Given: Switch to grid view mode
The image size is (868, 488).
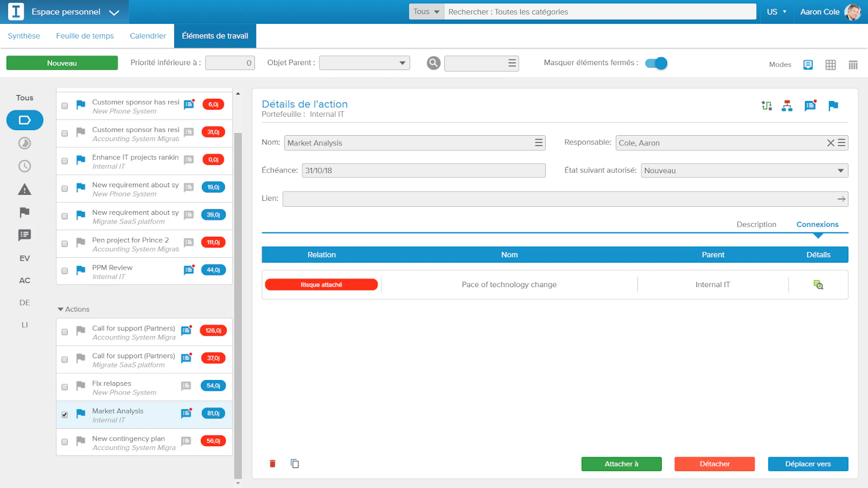Looking at the screenshot, I should coord(831,65).
